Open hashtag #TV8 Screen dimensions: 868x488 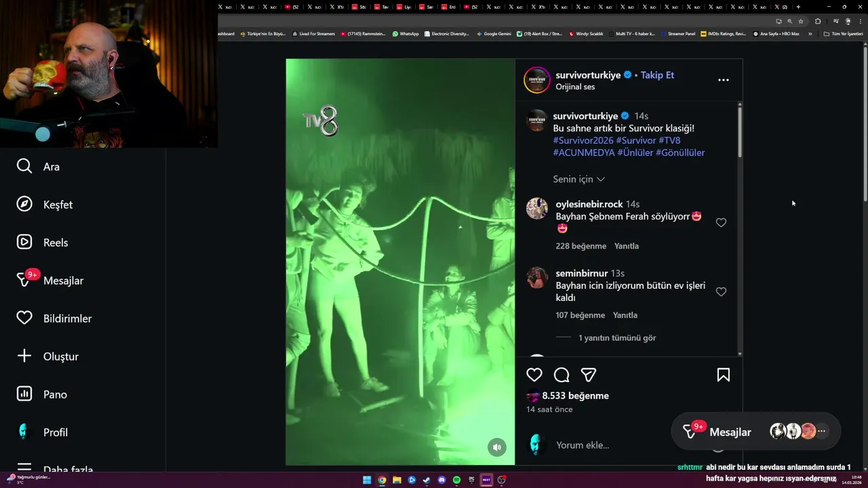[x=669, y=140]
